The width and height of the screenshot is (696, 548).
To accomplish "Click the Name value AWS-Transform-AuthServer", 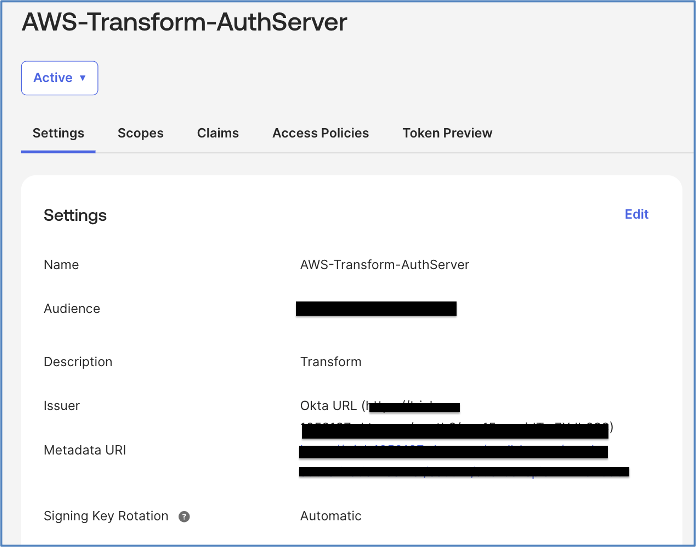I will (x=384, y=265).
